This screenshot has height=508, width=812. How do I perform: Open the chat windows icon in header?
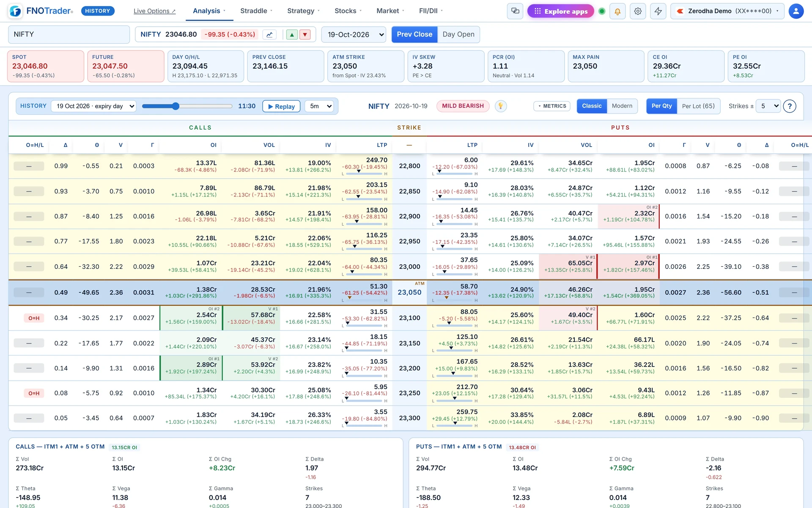point(515,11)
